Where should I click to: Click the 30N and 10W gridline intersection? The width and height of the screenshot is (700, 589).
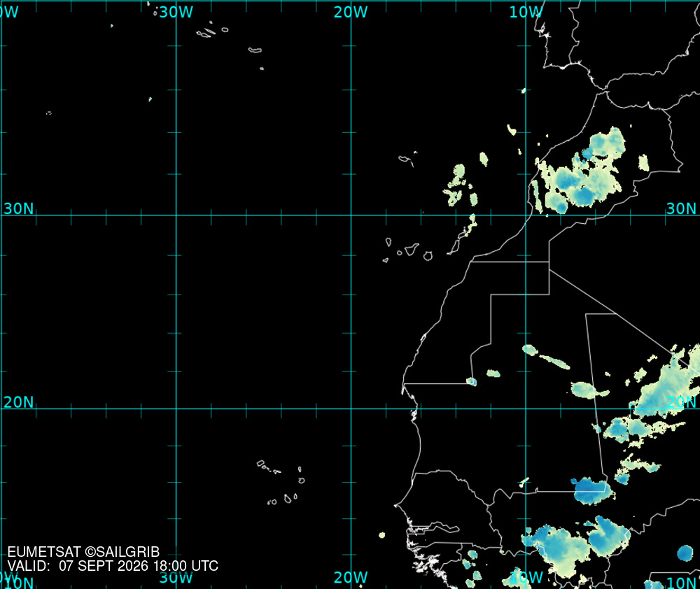click(x=526, y=215)
